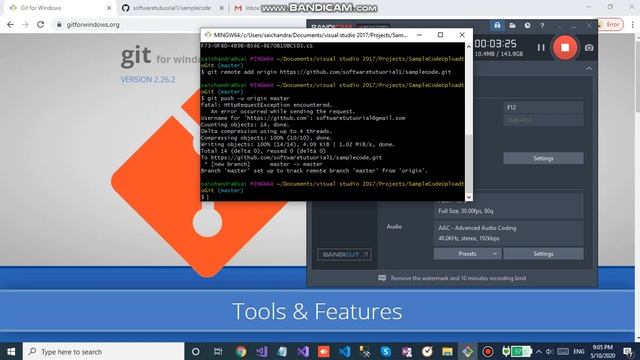Click the terminal scrollbar thumb

(x=469, y=163)
